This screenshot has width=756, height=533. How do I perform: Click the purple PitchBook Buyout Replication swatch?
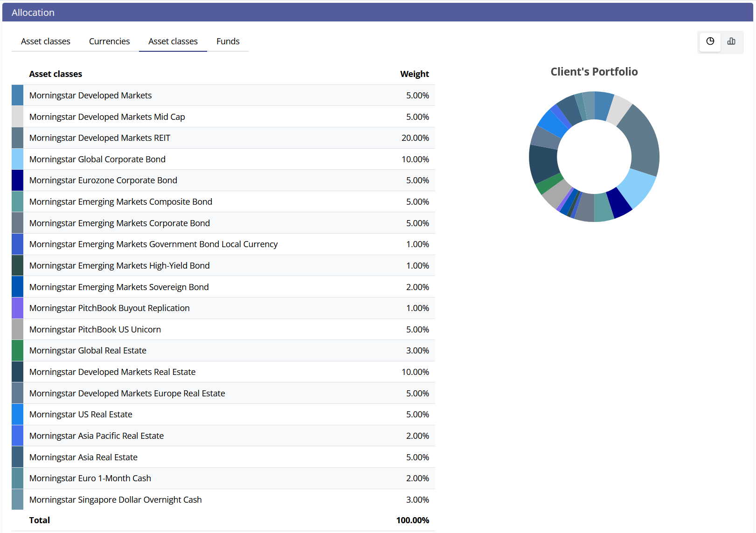click(17, 308)
